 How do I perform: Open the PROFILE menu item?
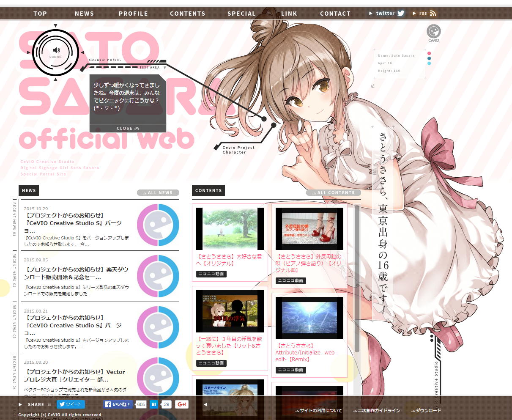(x=133, y=14)
